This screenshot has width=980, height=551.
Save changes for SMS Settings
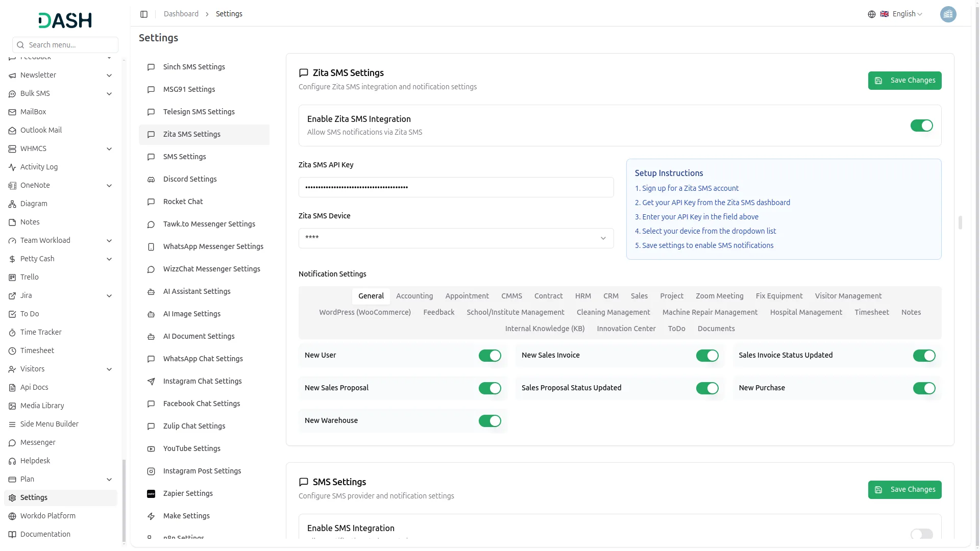[904, 490]
